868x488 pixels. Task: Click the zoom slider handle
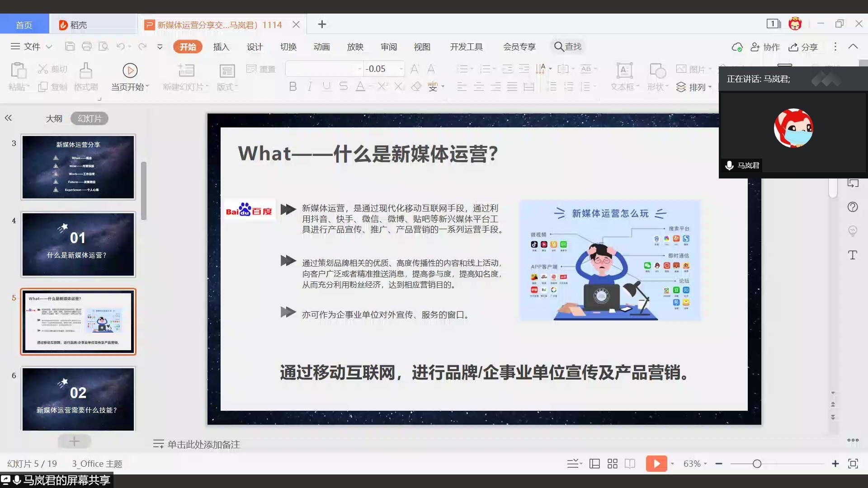tap(757, 464)
